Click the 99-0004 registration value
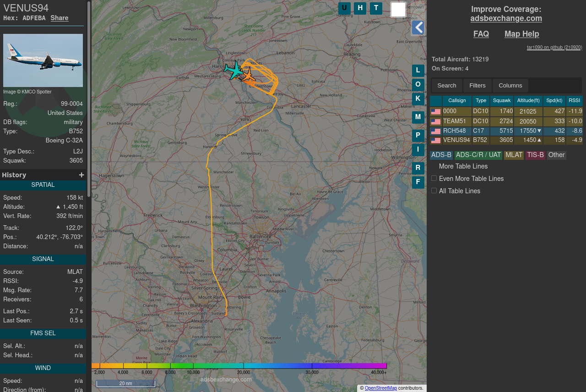The height and width of the screenshot is (392, 586). coord(72,104)
